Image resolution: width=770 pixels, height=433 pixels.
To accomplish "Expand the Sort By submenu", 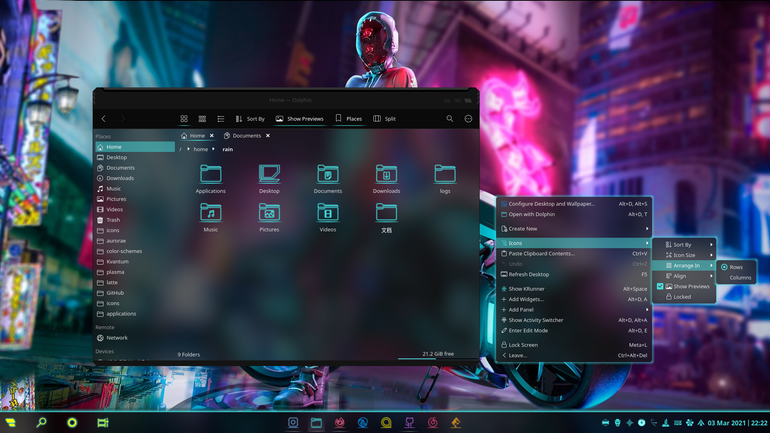I will 688,244.
